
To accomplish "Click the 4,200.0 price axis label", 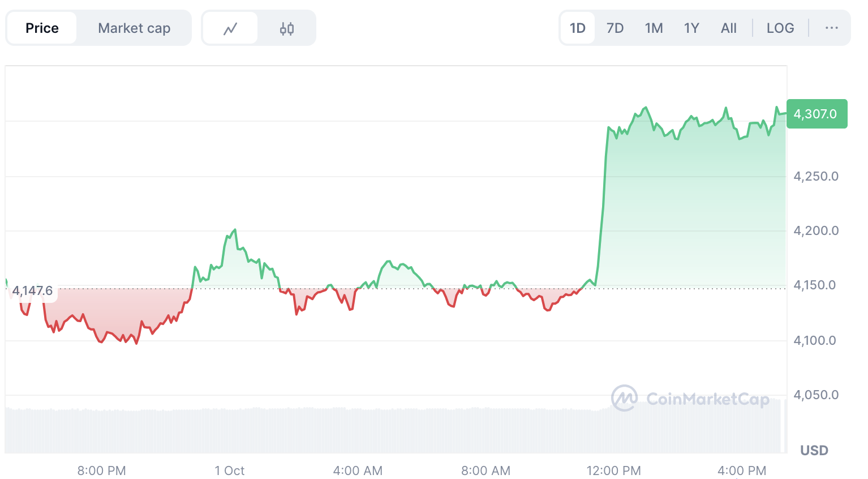I will pos(816,230).
